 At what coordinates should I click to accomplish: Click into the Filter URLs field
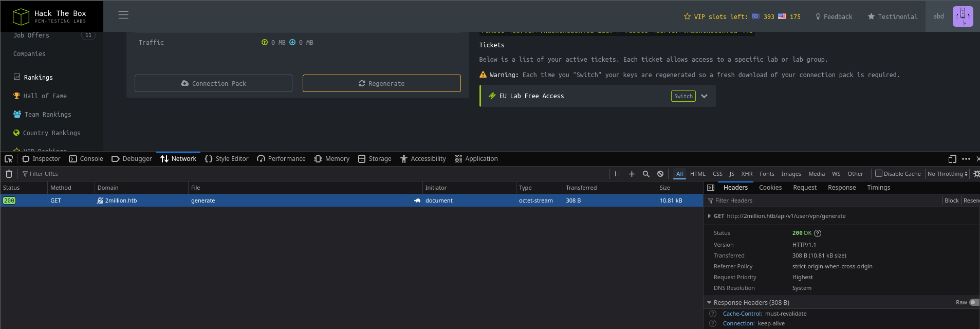313,174
